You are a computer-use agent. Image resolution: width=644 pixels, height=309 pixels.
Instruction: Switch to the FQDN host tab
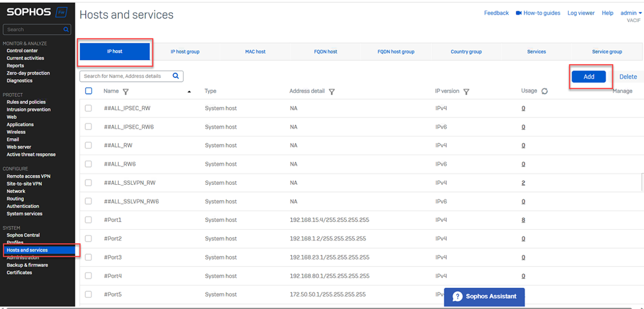click(325, 51)
